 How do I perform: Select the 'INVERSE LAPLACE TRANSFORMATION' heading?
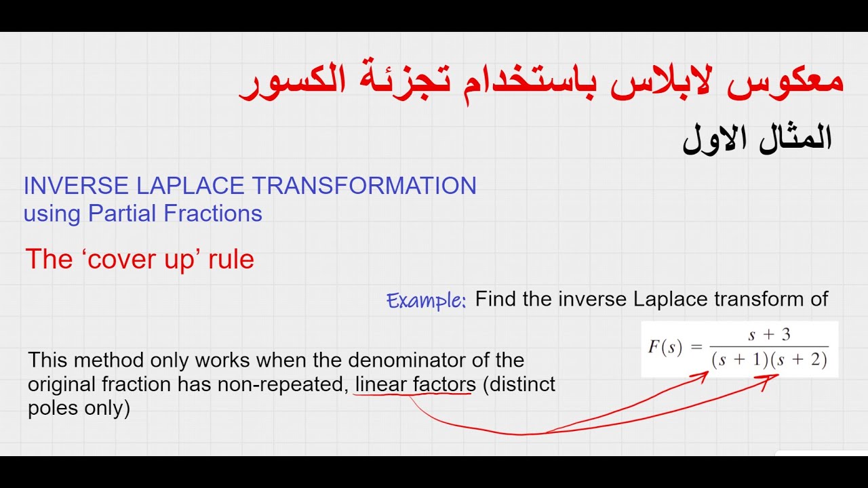coord(250,186)
